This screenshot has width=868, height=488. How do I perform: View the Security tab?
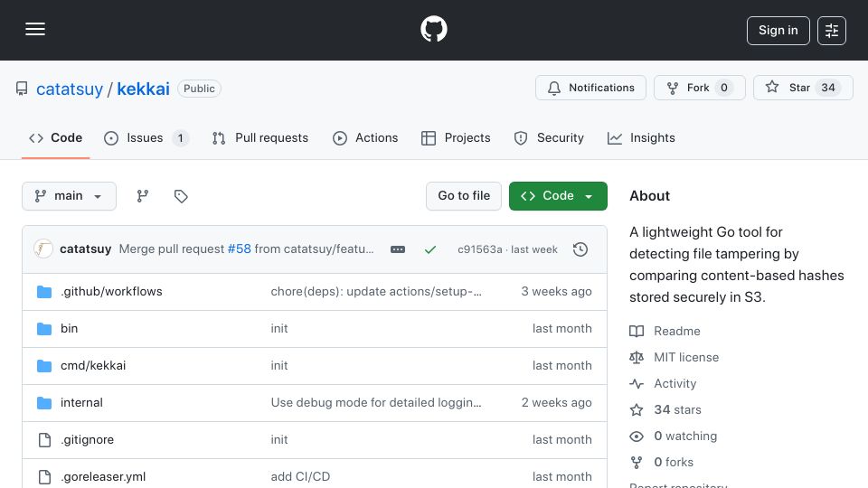pyautogui.click(x=549, y=137)
